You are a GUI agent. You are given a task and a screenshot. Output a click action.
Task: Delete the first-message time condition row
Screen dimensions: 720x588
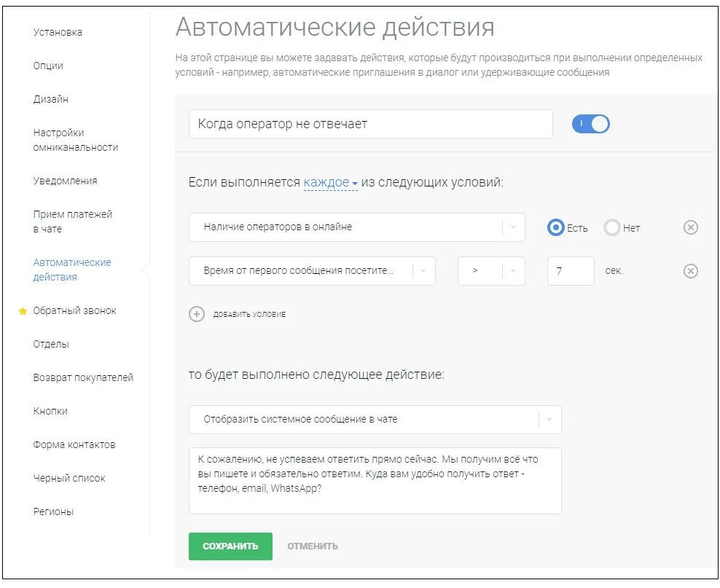[x=691, y=271]
